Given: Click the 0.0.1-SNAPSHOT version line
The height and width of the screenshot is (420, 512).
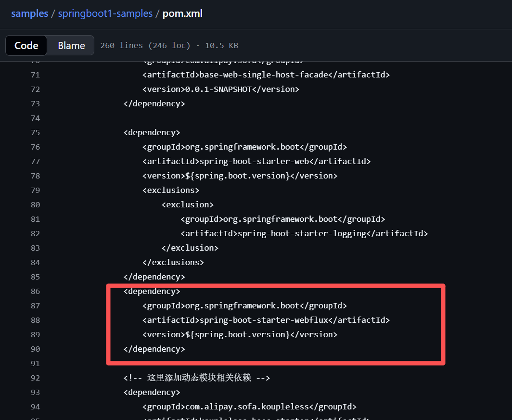Looking at the screenshot, I should point(221,89).
